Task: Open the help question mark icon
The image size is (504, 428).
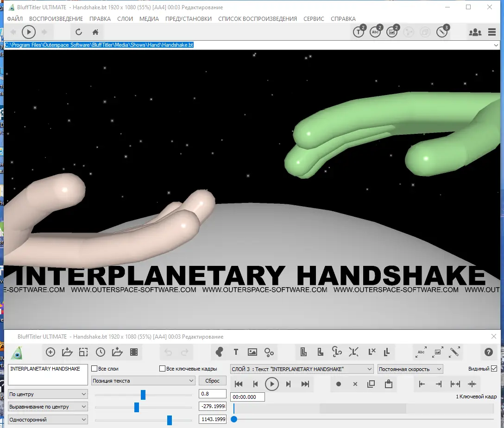Action: pos(488,352)
